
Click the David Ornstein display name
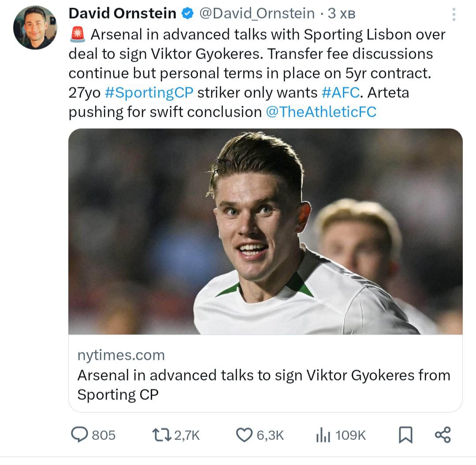(123, 14)
